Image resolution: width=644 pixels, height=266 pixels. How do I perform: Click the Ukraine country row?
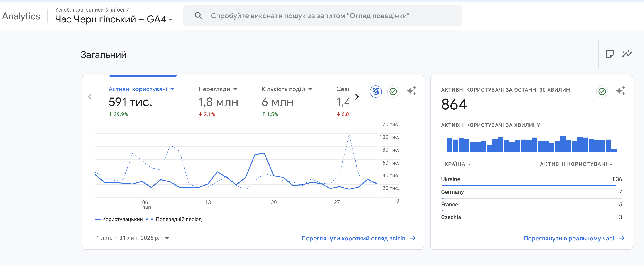[x=531, y=179]
